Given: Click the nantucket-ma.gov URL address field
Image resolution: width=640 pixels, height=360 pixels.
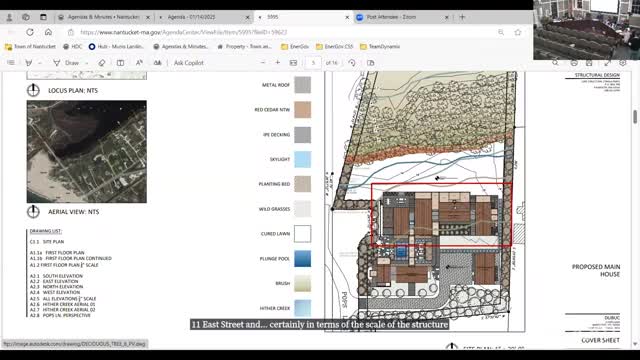Looking at the screenshot, I should 184,32.
